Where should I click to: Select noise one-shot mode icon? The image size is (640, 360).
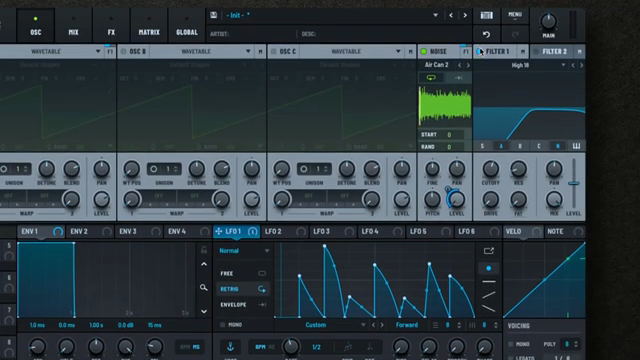pyautogui.click(x=458, y=78)
